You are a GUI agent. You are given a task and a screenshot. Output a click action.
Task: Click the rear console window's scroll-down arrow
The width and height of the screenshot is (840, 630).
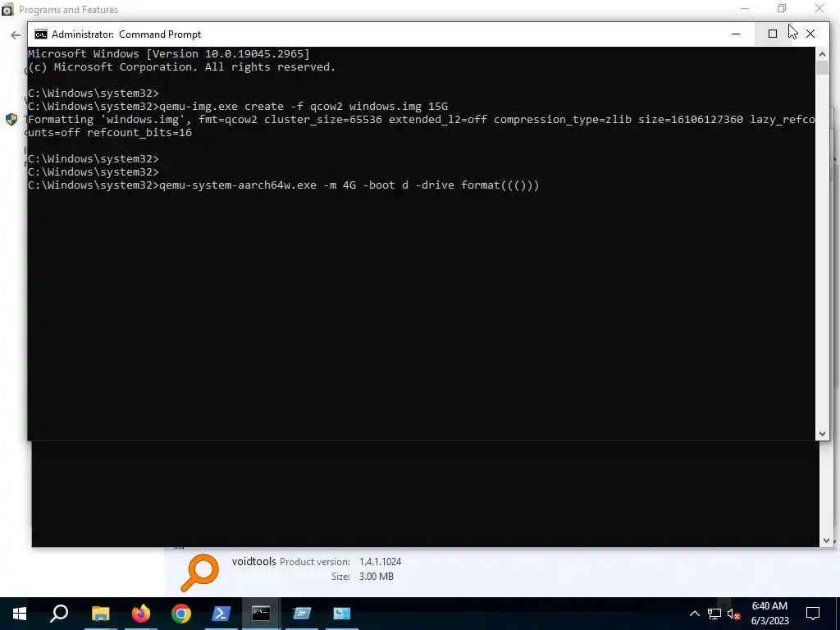[x=825, y=541]
